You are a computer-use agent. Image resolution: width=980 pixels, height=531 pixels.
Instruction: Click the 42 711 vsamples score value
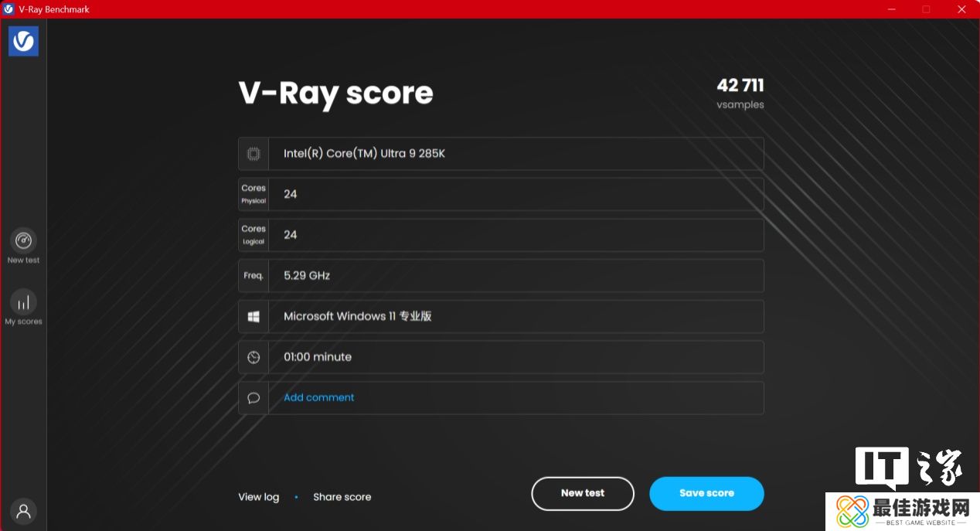(740, 86)
